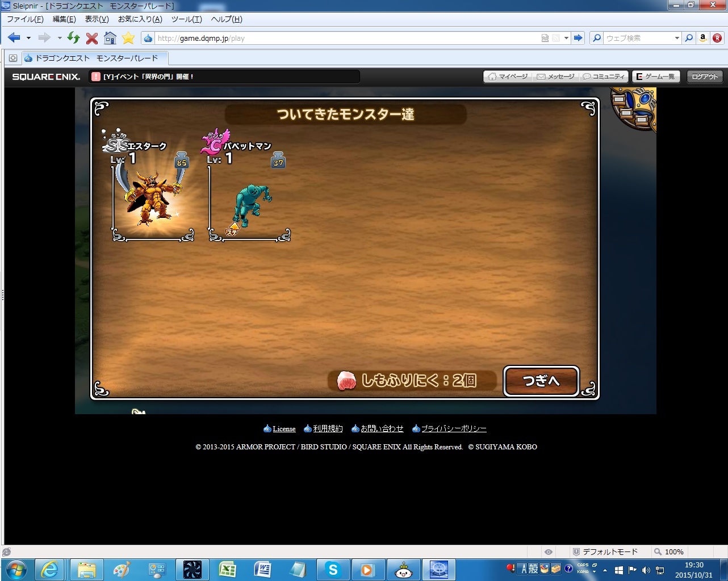Expand the web search engine dropdown
The image size is (728, 581).
click(x=677, y=38)
